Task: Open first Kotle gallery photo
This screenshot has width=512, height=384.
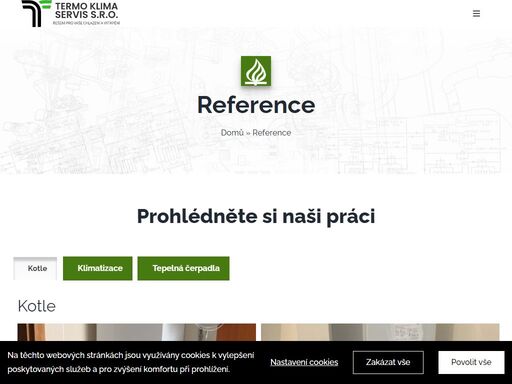Action: (137, 332)
